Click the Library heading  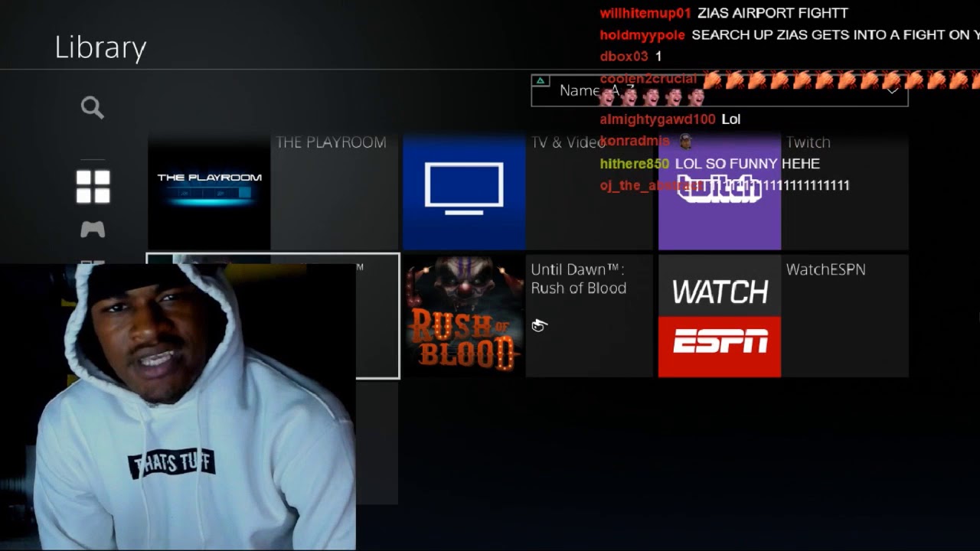pos(100,47)
